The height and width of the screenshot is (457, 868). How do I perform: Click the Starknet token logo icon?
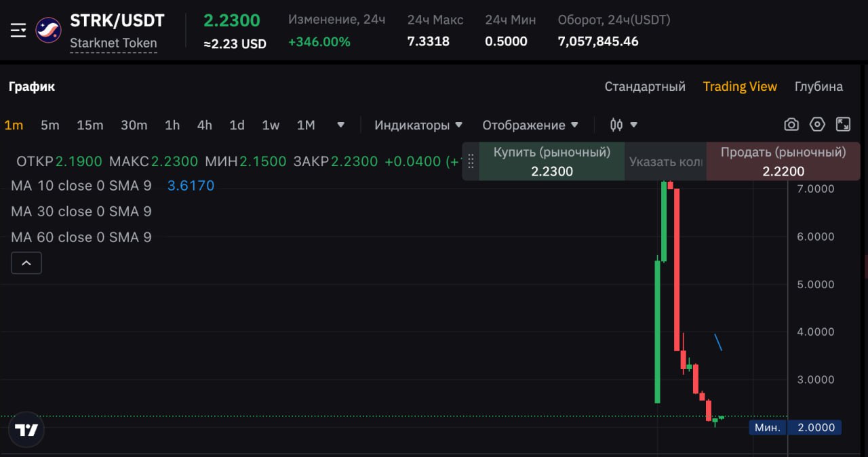click(x=48, y=30)
